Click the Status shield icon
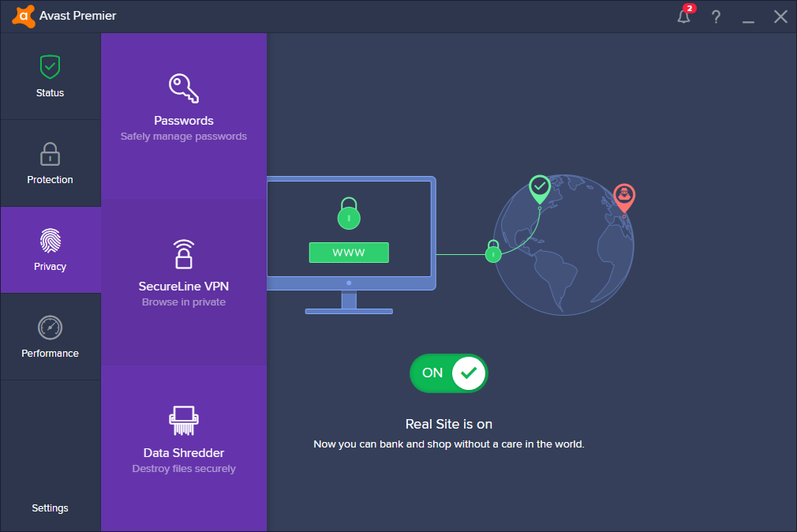The image size is (797, 532). pyautogui.click(x=50, y=67)
